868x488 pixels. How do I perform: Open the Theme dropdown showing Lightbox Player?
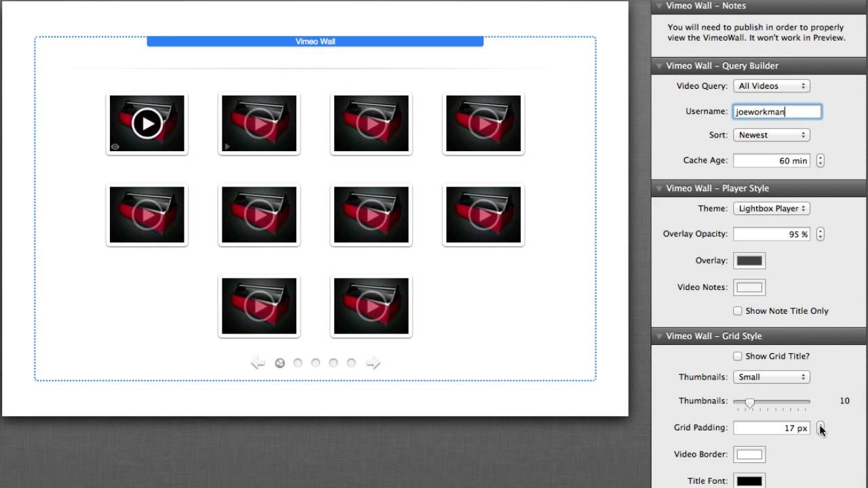[x=772, y=209]
